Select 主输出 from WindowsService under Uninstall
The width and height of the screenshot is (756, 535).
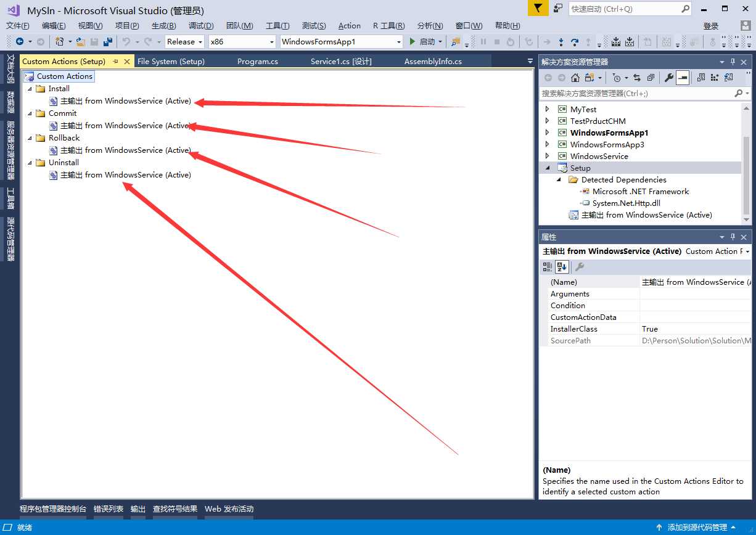coord(126,175)
